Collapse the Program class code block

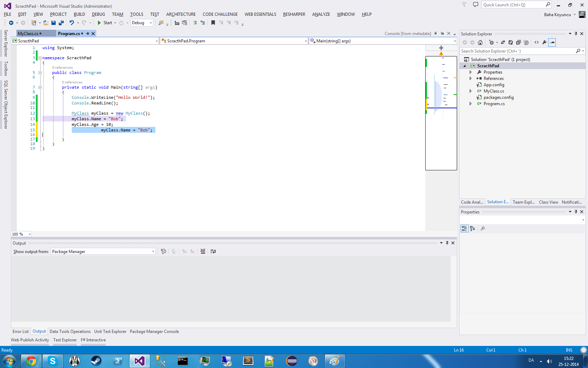pyautogui.click(x=40, y=73)
